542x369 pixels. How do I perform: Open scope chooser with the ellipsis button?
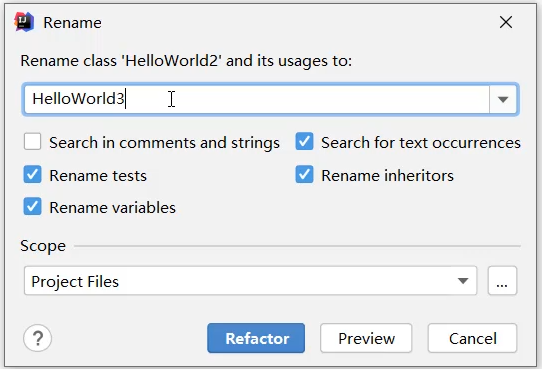[502, 281]
